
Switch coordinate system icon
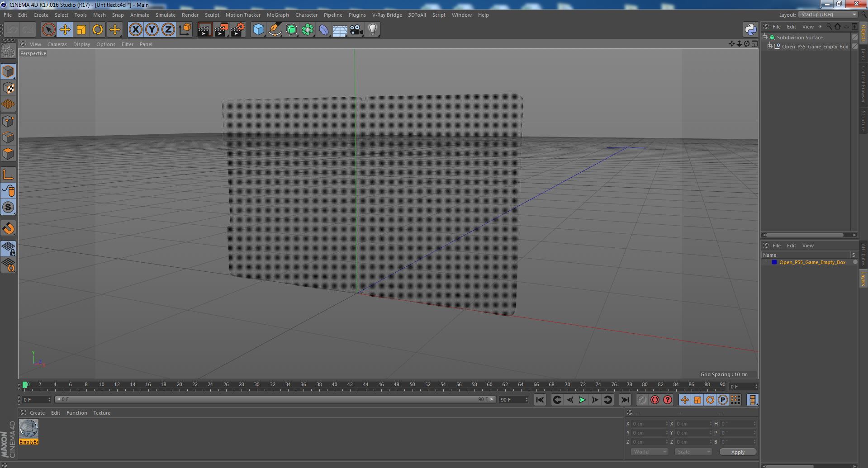(x=185, y=30)
